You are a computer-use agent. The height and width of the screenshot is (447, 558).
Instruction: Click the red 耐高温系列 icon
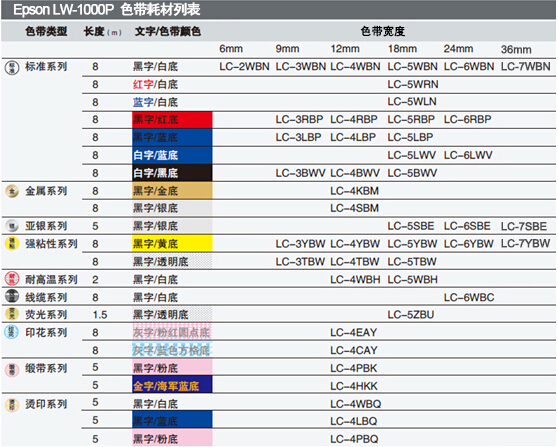(12, 279)
